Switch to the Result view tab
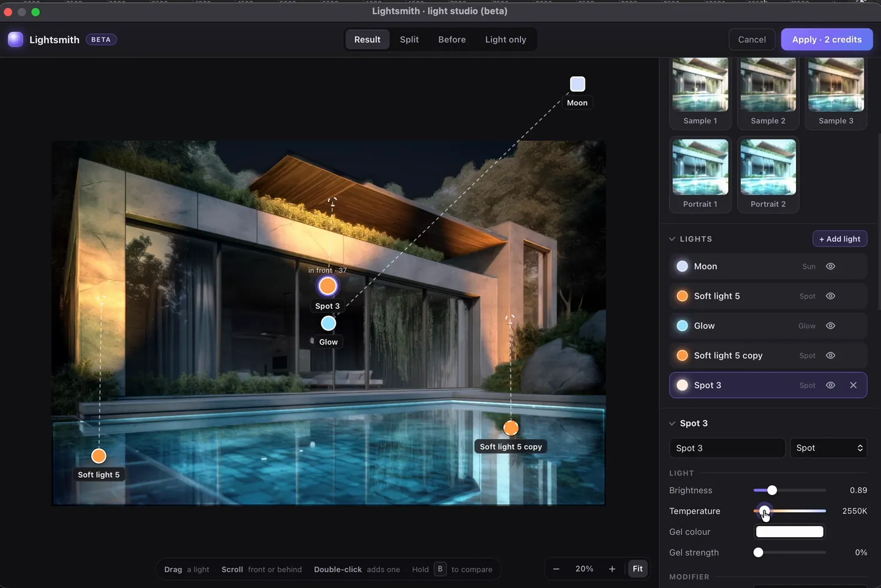This screenshot has height=588, width=881. click(x=367, y=40)
